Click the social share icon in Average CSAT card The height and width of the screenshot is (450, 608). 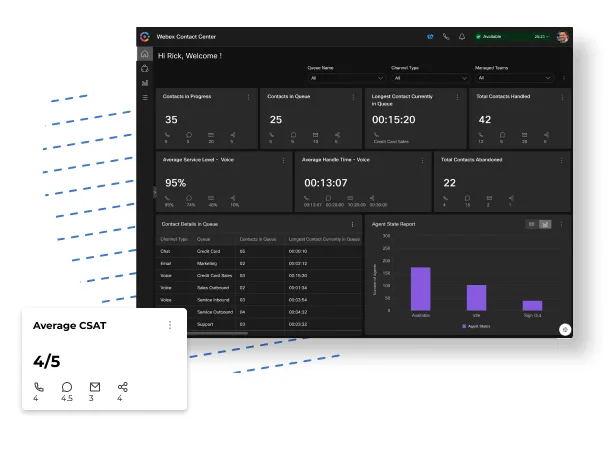(x=123, y=387)
